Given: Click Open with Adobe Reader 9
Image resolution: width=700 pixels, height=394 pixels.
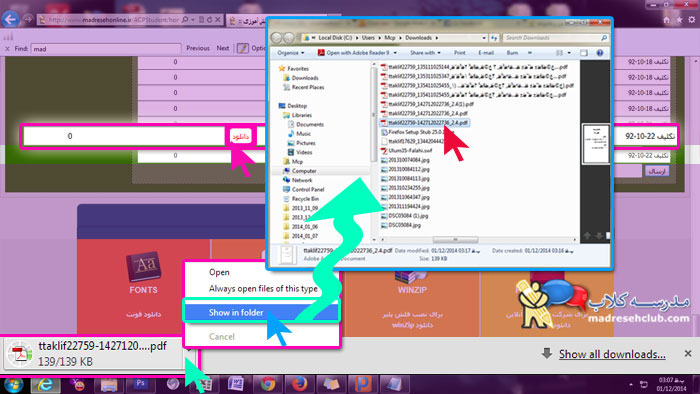Looking at the screenshot, I should point(354,53).
